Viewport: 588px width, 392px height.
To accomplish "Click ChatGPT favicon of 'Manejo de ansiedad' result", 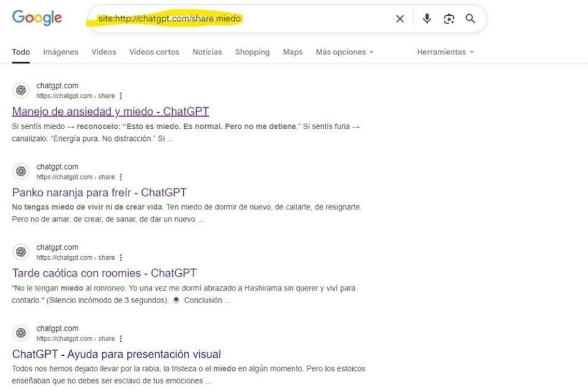I will pos(21,90).
